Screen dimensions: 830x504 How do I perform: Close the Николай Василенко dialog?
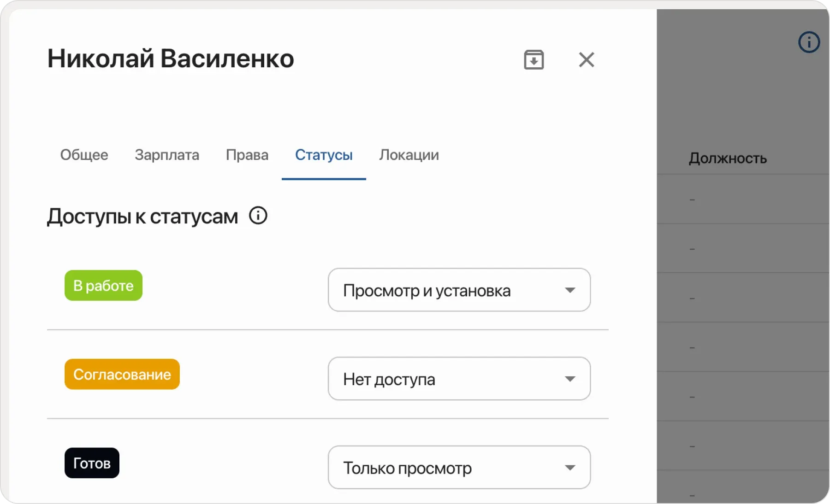586,59
